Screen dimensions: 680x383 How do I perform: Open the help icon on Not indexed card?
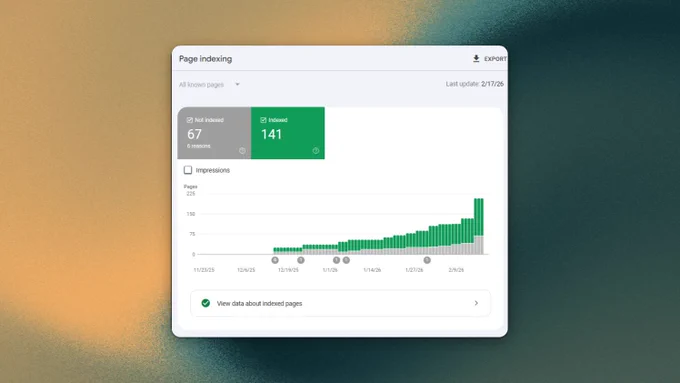(242, 151)
